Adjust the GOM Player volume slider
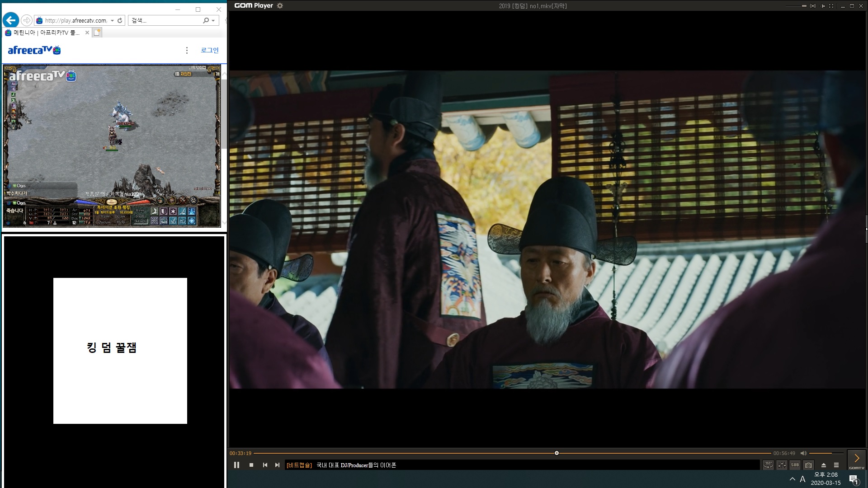Viewport: 868px width, 488px height. click(826, 453)
